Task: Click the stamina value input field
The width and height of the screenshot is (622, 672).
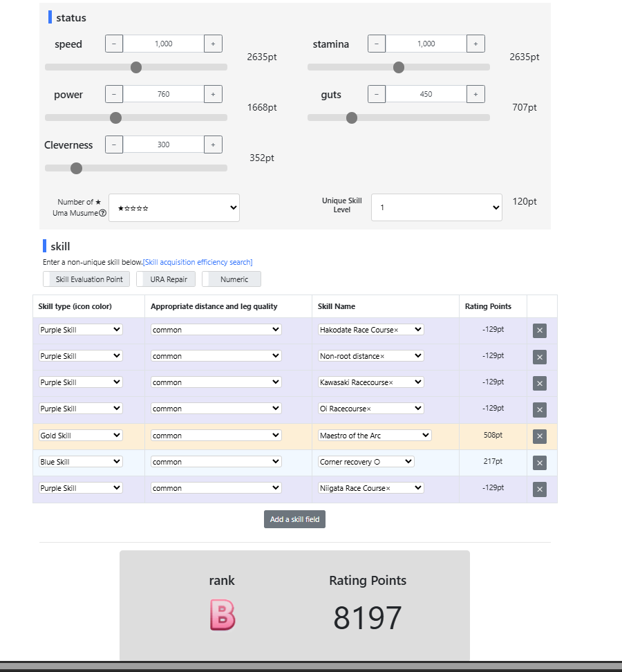Action: click(x=426, y=44)
